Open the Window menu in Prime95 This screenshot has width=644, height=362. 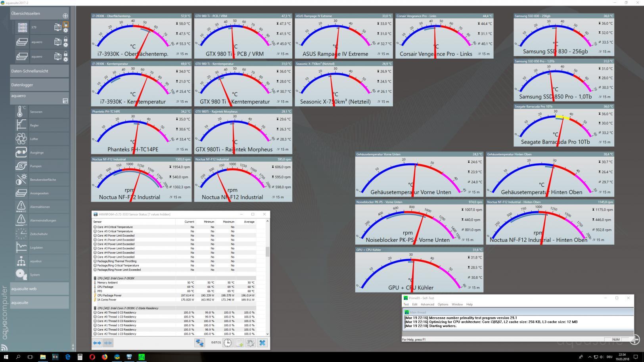click(457, 305)
